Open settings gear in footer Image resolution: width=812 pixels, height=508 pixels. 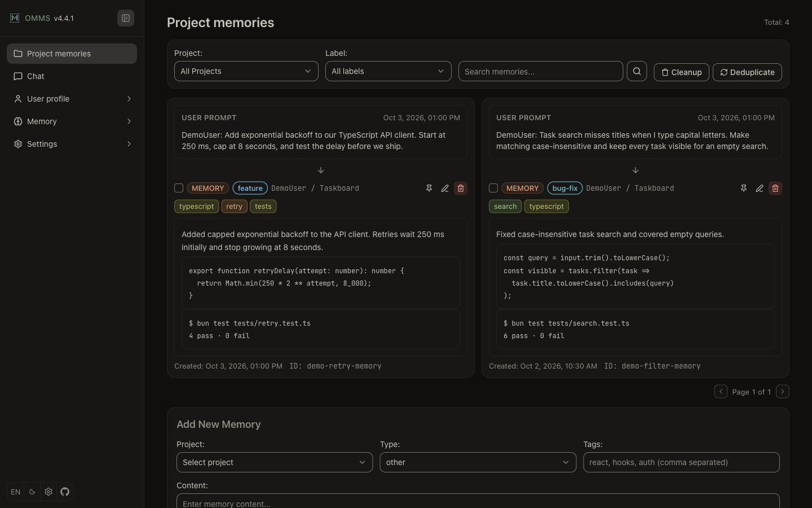click(48, 492)
